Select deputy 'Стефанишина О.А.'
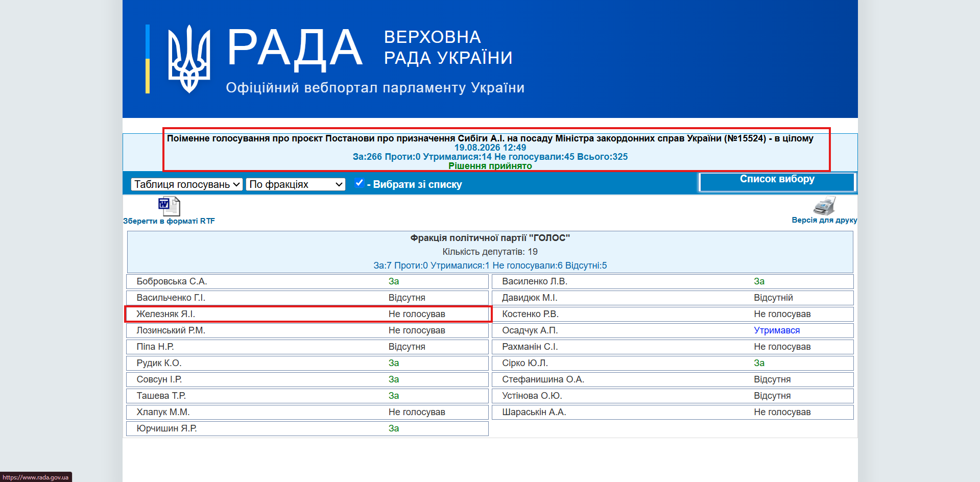This screenshot has height=482, width=980. (x=543, y=379)
